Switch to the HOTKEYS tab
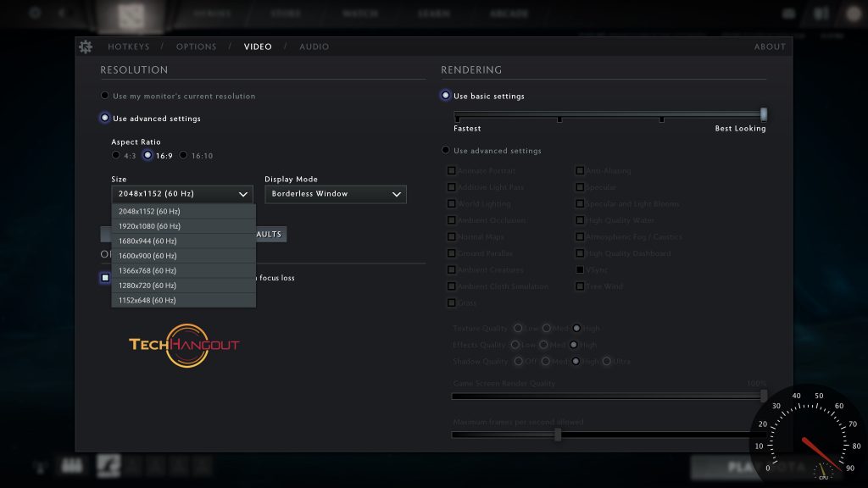868x488 pixels. 129,47
